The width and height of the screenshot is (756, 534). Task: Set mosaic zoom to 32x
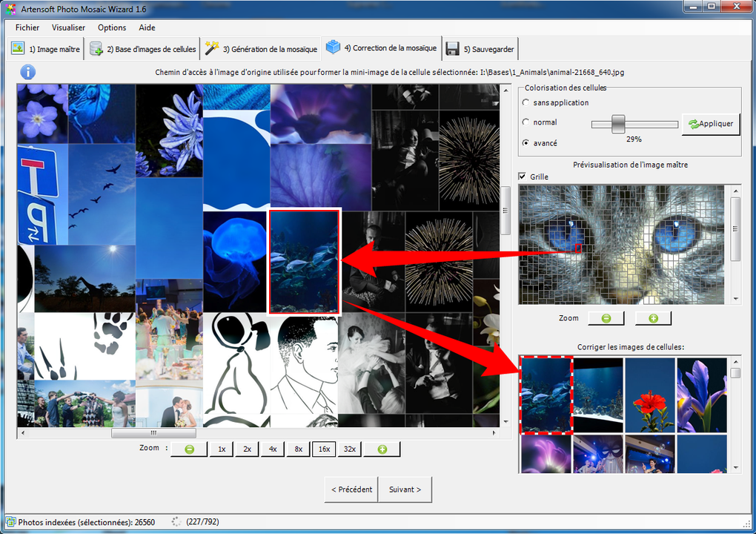[348, 449]
